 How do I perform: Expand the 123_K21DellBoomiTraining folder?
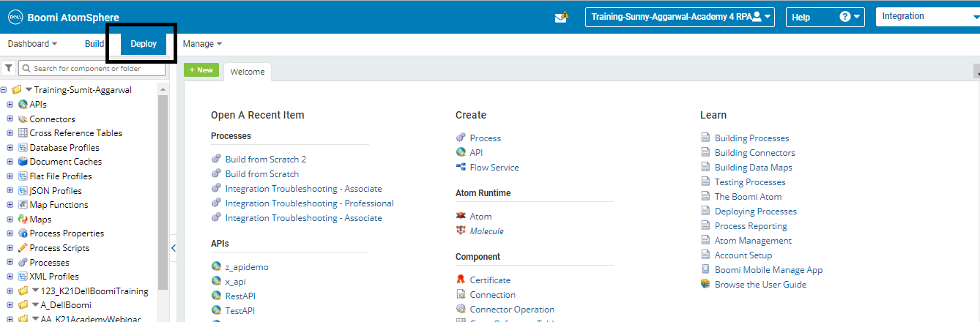click(10, 291)
